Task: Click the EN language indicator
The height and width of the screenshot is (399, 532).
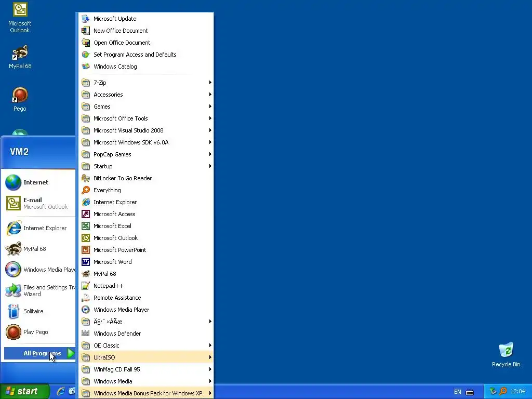Action: 457,392
